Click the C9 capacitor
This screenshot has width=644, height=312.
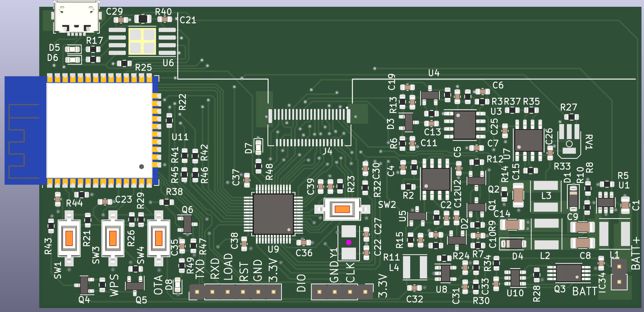[x=582, y=227]
